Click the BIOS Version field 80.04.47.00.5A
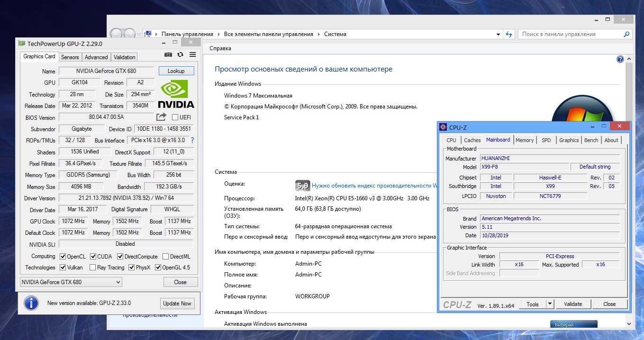This screenshot has width=644, height=340. click(107, 117)
